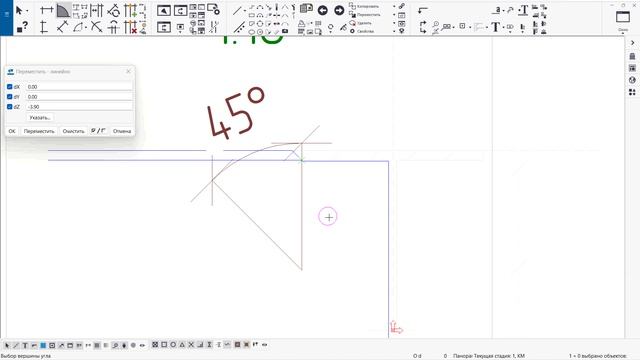This screenshot has height=360, width=640.
Task: Click the dY value input field
Action: (x=79, y=97)
